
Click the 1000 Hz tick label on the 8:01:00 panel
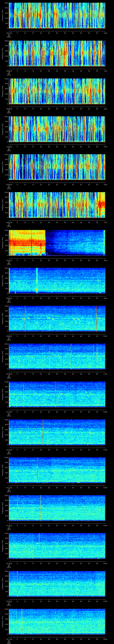6,3
